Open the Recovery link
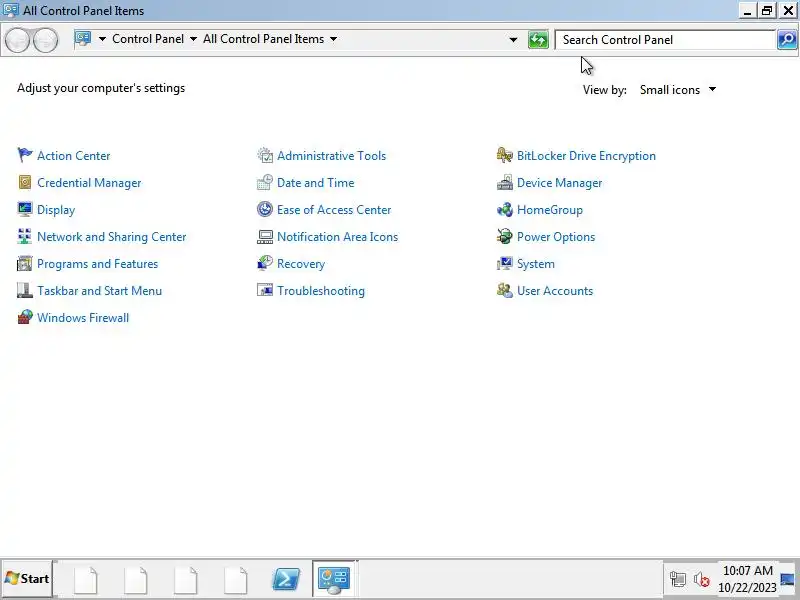This screenshot has height=600, width=800. [301, 264]
